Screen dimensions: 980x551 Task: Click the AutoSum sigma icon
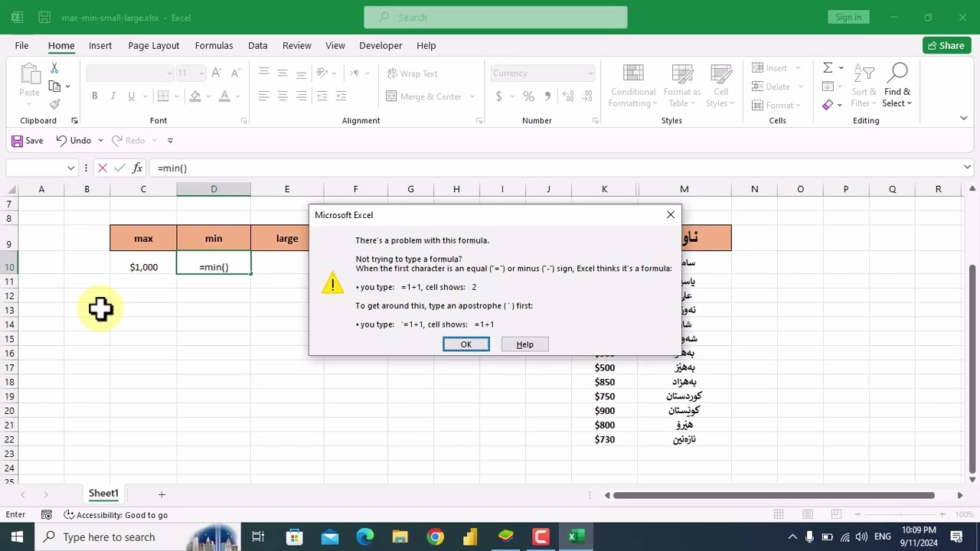[x=828, y=68]
